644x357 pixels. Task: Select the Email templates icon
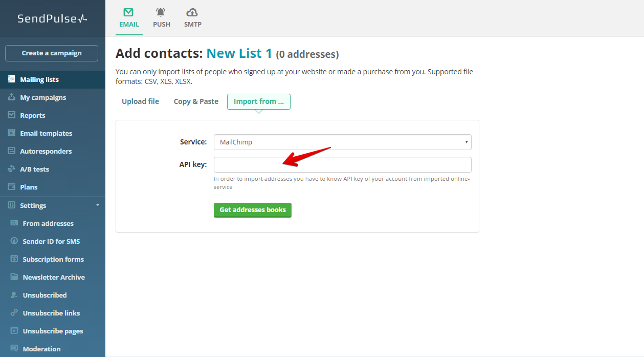tap(11, 133)
